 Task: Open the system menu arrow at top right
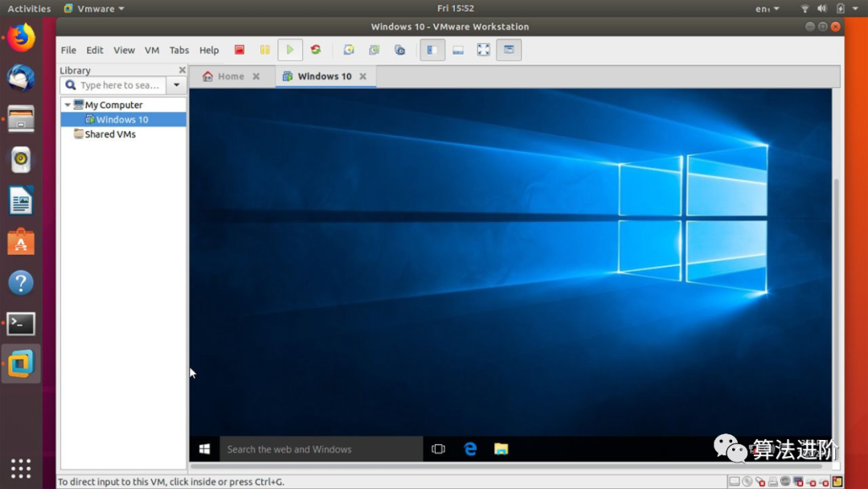pyautogui.click(x=855, y=8)
